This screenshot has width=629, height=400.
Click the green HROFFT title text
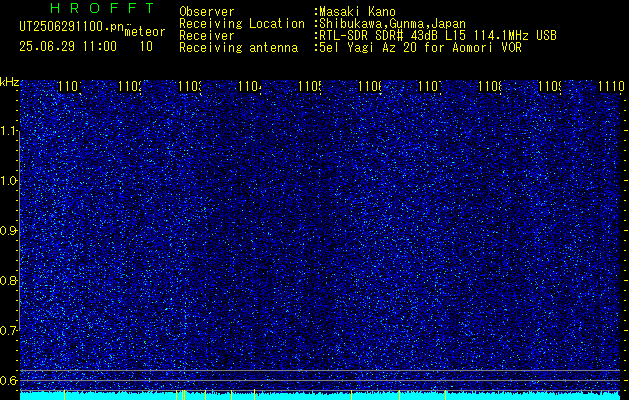pyautogui.click(x=102, y=8)
